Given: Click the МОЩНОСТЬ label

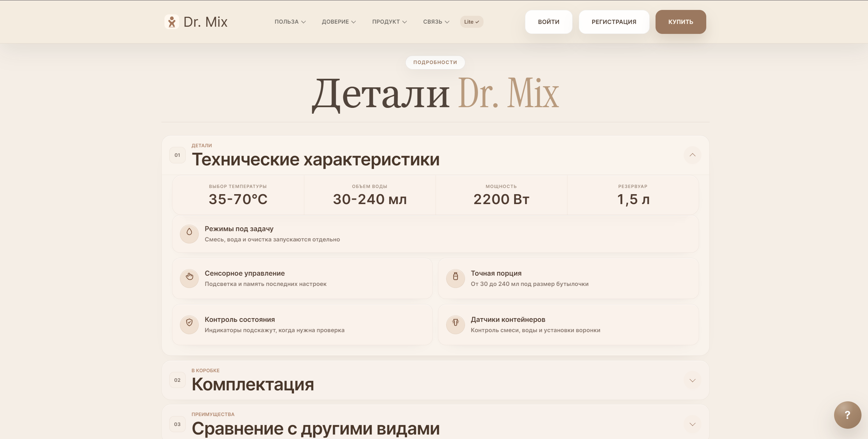Looking at the screenshot, I should [x=501, y=187].
